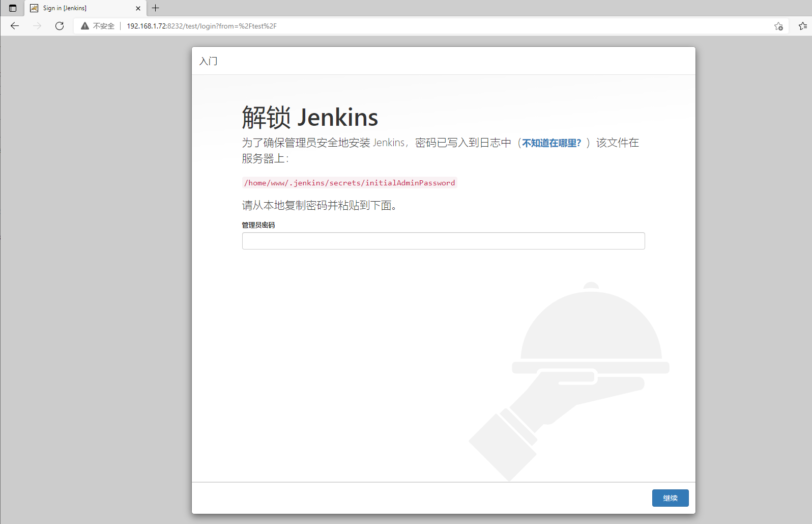Image resolution: width=812 pixels, height=524 pixels.
Task: Click the initialAdminPassword file path text
Action: (350, 183)
